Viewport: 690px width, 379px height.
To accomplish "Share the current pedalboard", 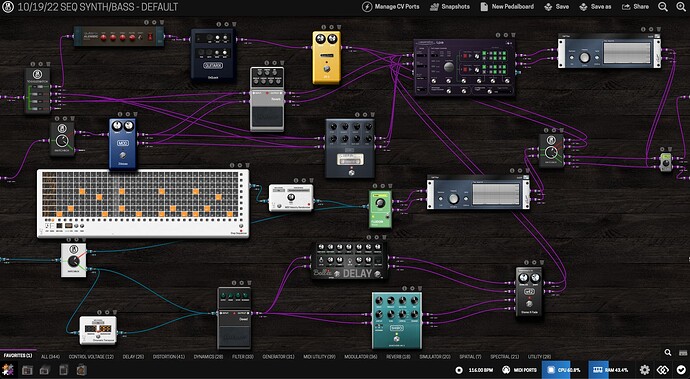I will [x=635, y=7].
